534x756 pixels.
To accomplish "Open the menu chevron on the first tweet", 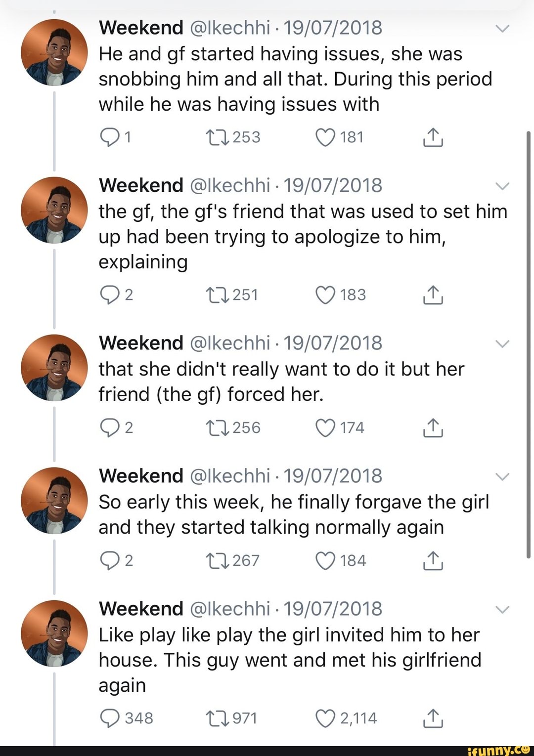I will click(x=502, y=29).
